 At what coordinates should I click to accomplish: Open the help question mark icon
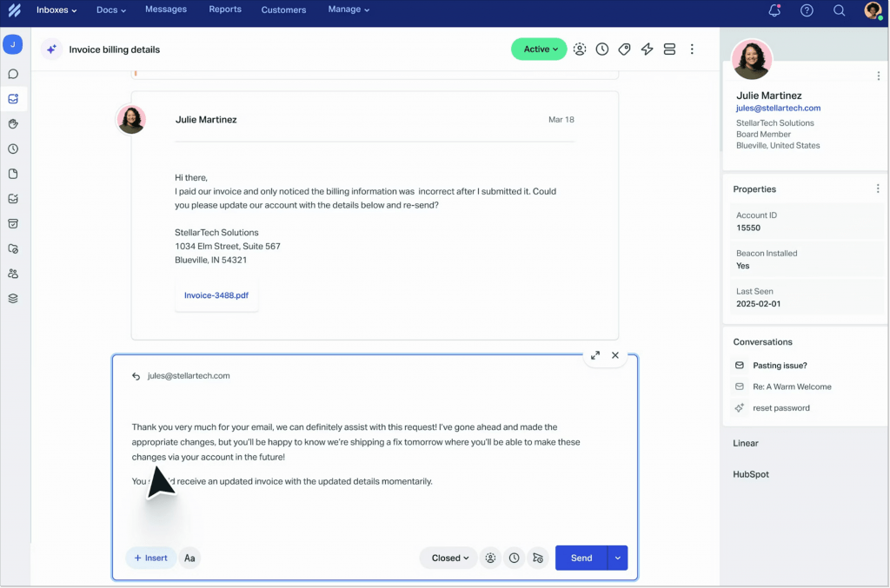807,10
